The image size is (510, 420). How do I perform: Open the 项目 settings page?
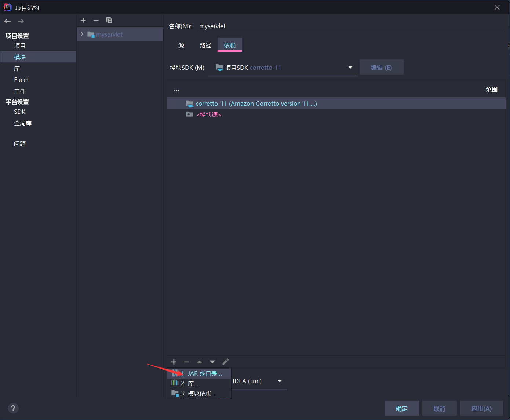click(20, 46)
